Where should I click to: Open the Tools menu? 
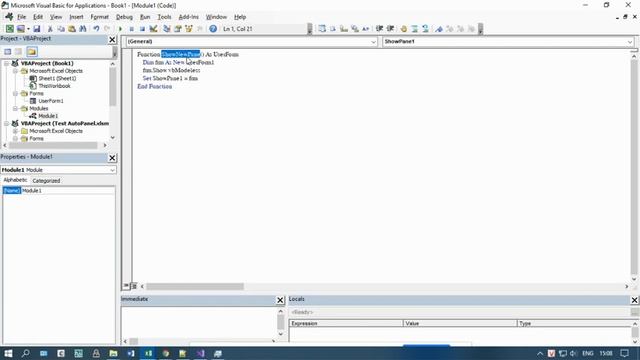pos(164,17)
